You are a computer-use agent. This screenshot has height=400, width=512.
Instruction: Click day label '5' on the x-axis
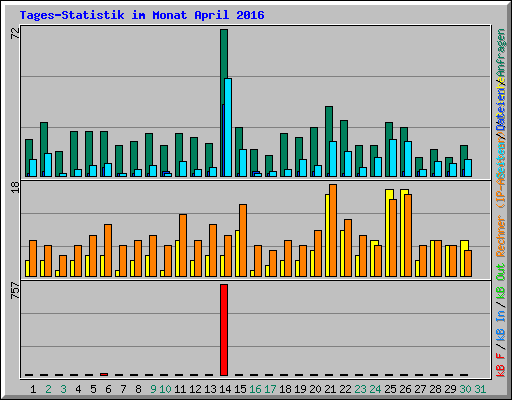93,389
